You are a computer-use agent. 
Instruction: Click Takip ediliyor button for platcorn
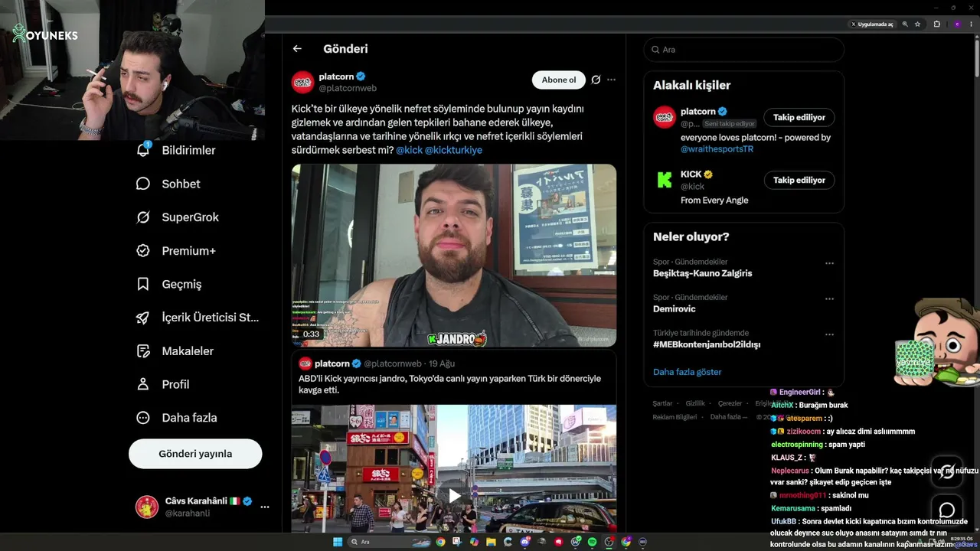coord(799,117)
